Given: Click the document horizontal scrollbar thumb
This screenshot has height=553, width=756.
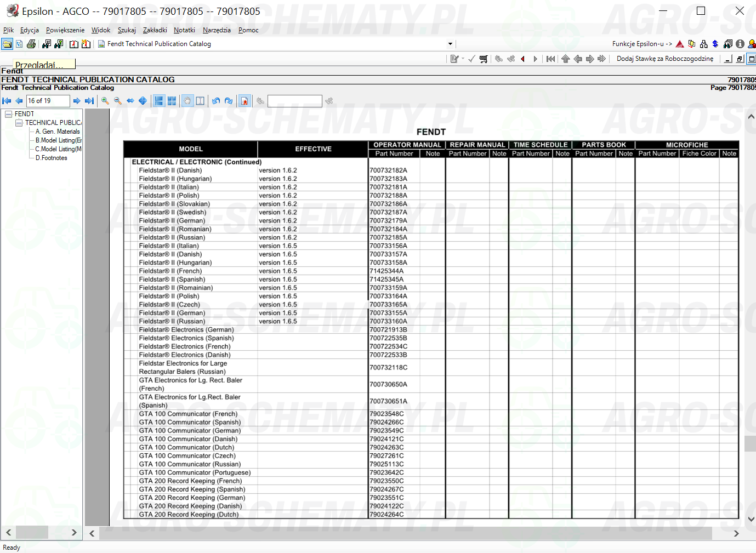Looking at the screenshot, I should click(x=405, y=533).
